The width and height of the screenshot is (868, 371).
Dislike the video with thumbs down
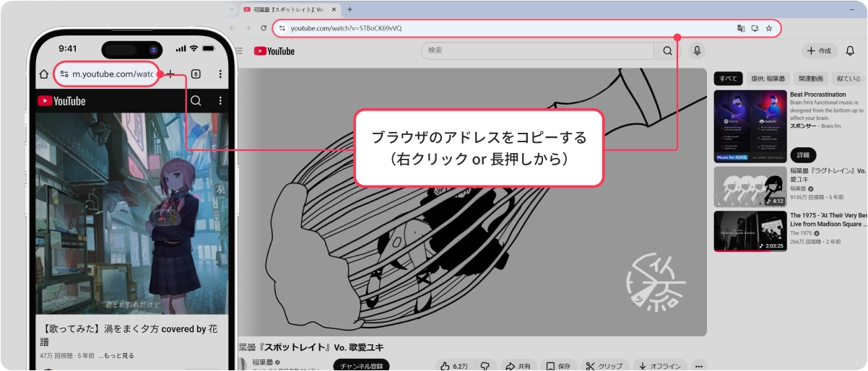click(x=485, y=366)
